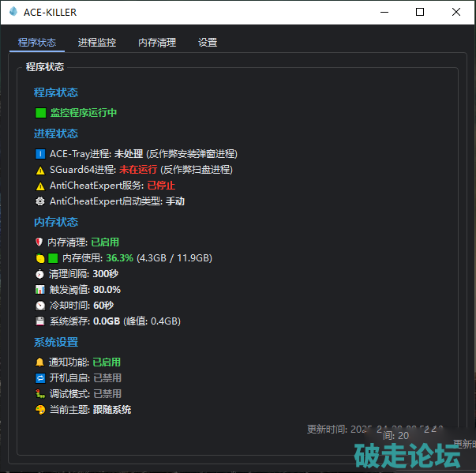Open the 设置 tab
This screenshot has width=476, height=473.
coord(208,43)
